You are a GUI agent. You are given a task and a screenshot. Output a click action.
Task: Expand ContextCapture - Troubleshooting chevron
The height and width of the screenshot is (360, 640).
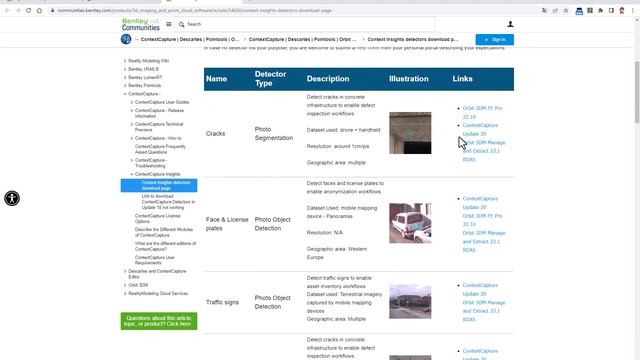132,160
